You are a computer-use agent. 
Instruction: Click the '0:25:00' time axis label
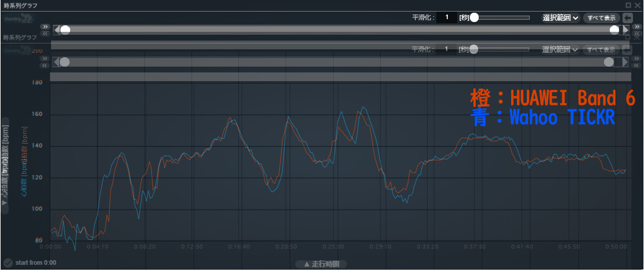tap(334, 247)
